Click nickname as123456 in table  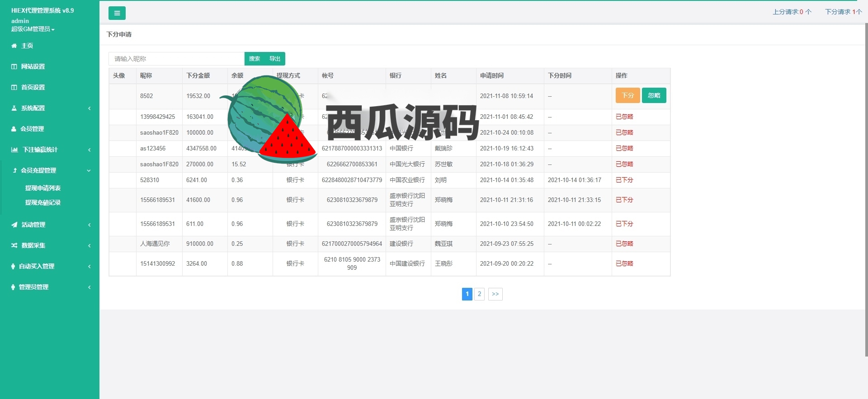(x=153, y=148)
